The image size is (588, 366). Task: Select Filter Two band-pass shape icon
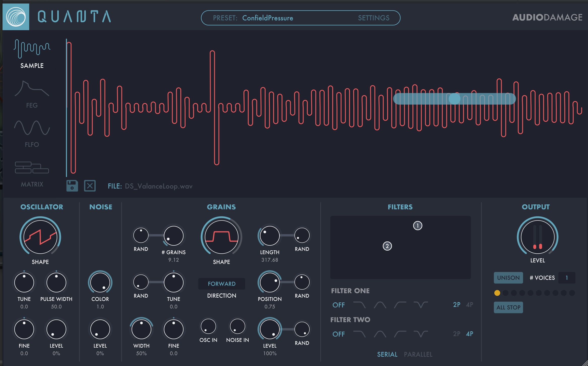(x=380, y=334)
